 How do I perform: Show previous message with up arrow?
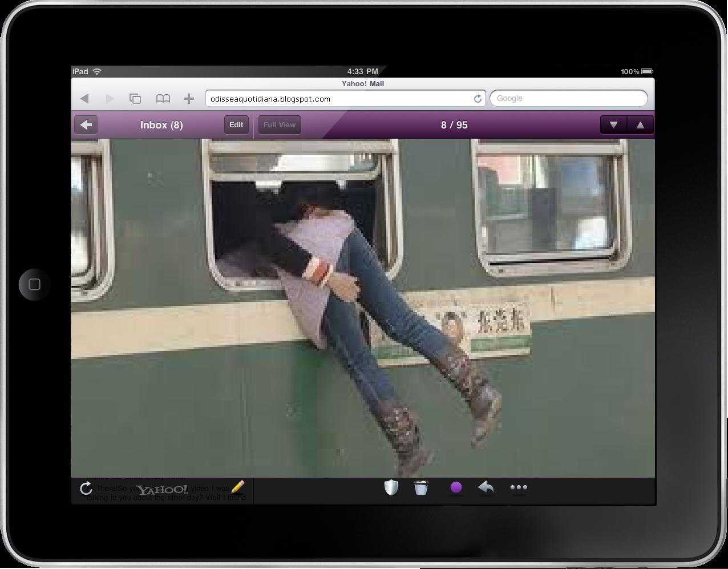(x=640, y=124)
